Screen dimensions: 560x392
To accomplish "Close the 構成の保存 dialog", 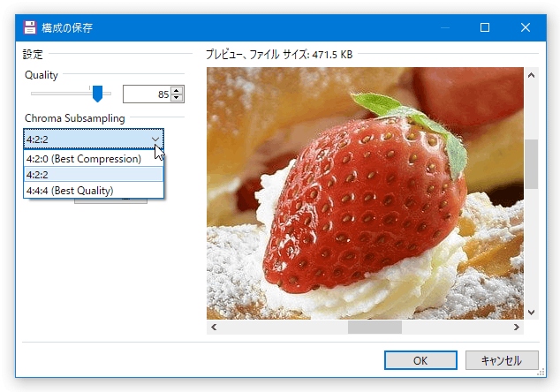I will 526,27.
